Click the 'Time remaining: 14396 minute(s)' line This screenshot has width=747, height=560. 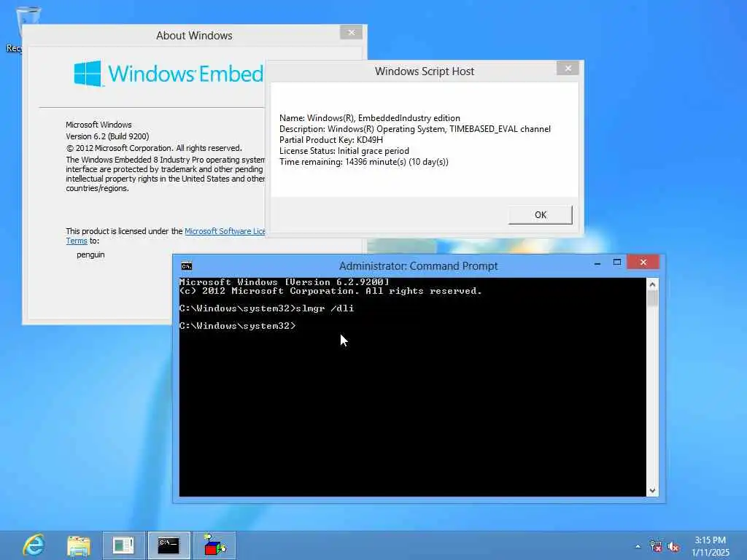point(363,162)
